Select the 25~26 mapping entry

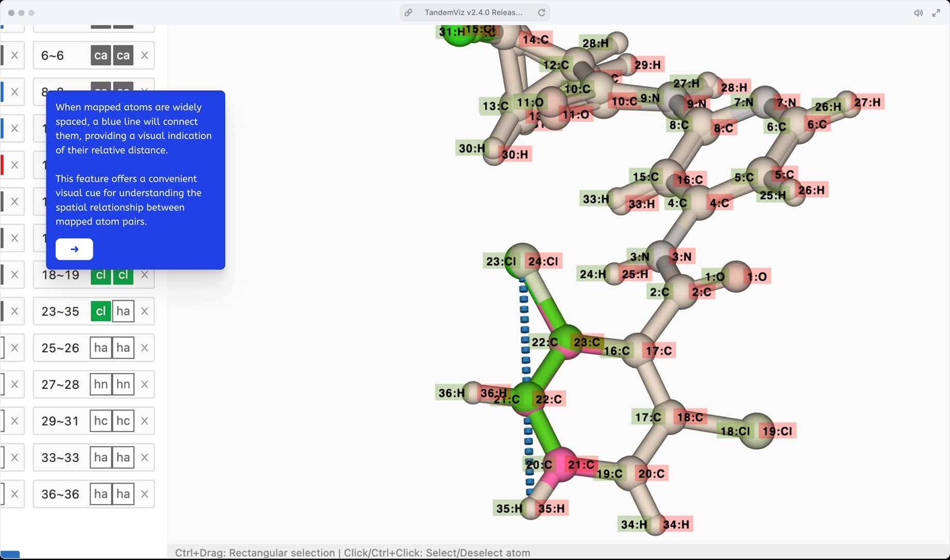[60, 348]
